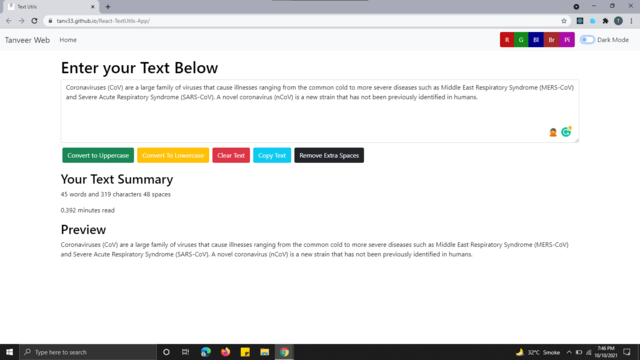Click Convert To Lowercase button
The height and width of the screenshot is (360, 640).
173,155
